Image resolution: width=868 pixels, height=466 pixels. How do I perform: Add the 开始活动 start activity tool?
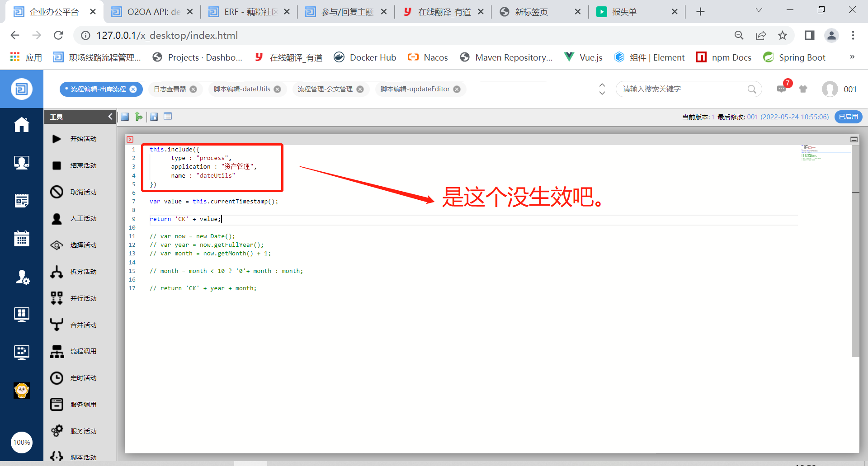[x=74, y=139]
